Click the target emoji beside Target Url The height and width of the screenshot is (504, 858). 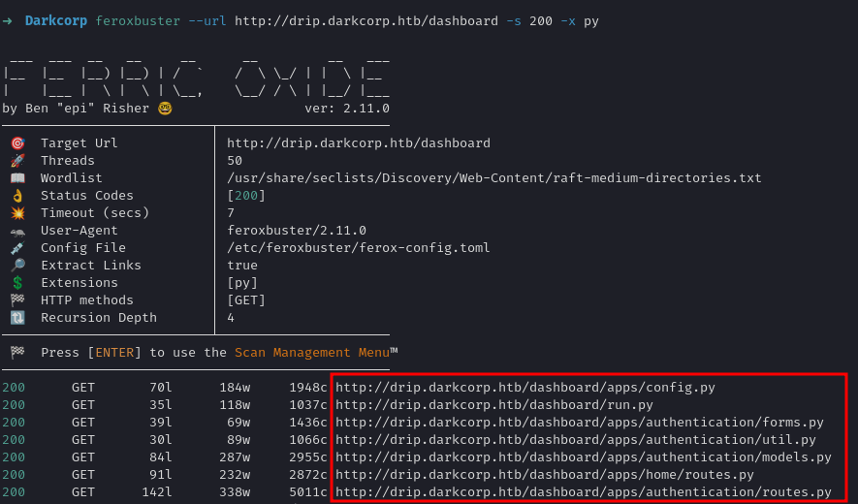17,143
